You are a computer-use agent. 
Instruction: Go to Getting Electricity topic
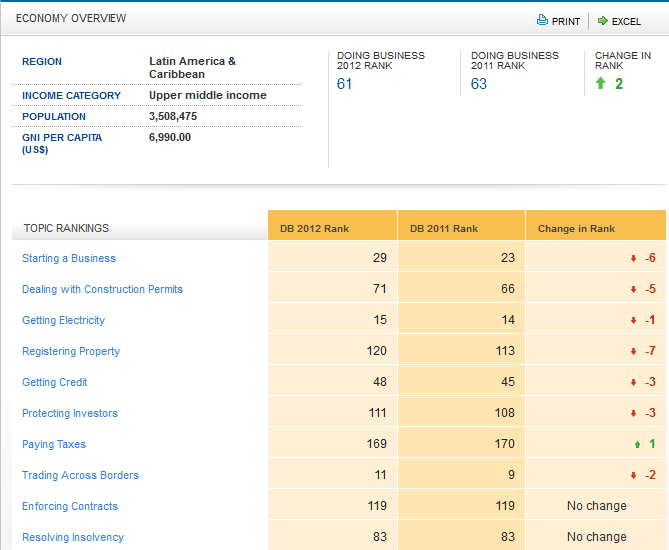pyautogui.click(x=63, y=320)
